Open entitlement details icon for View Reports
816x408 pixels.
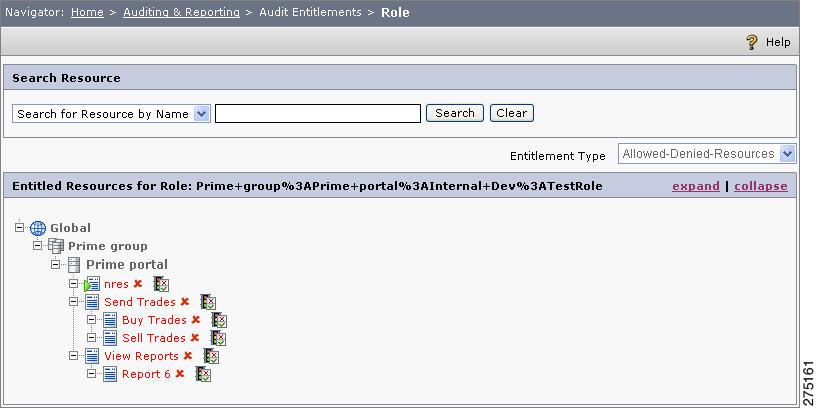pyautogui.click(x=211, y=356)
